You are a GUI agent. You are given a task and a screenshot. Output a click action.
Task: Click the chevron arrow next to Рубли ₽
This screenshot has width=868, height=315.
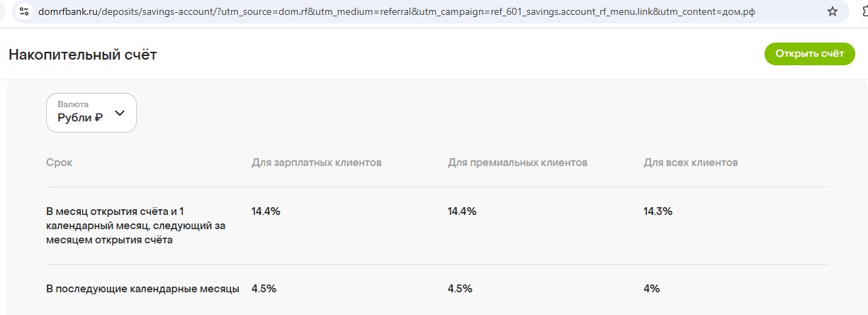tap(120, 113)
